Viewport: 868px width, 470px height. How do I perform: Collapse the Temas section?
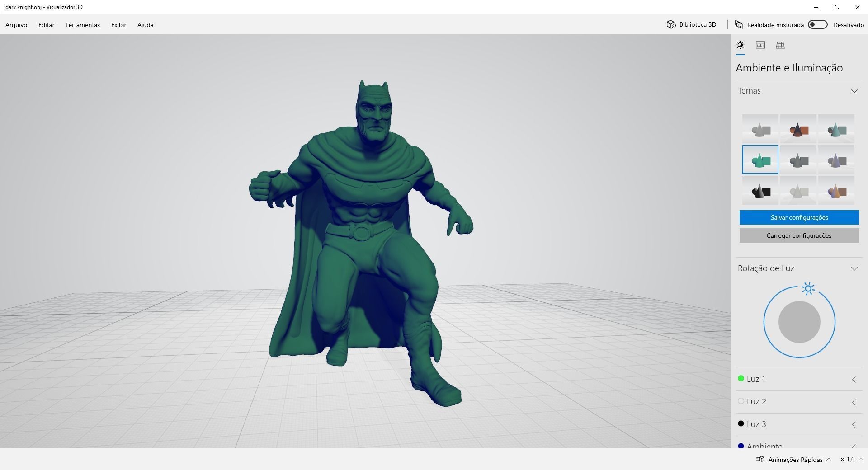854,91
